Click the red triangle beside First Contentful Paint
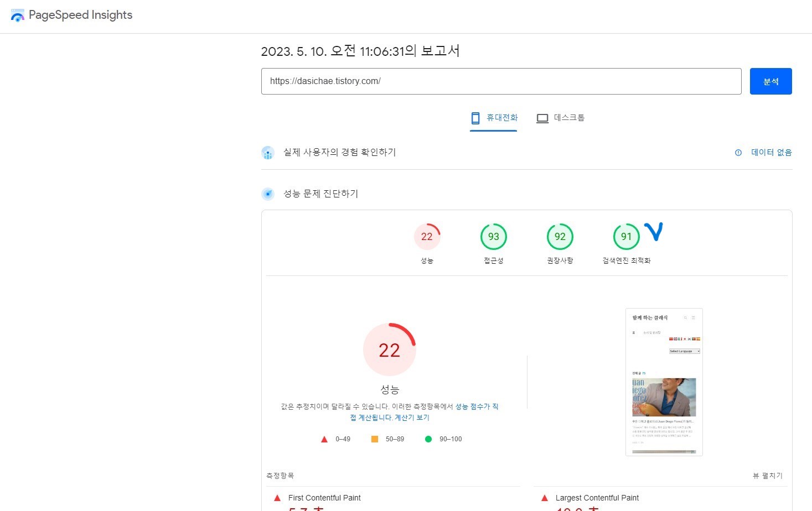This screenshot has height=511, width=812. pyautogui.click(x=276, y=497)
